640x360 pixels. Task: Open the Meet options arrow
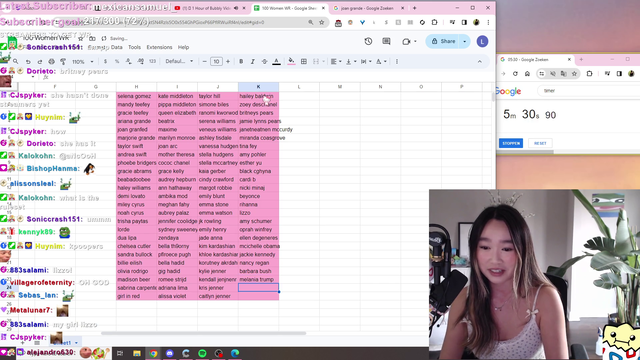coord(415,41)
